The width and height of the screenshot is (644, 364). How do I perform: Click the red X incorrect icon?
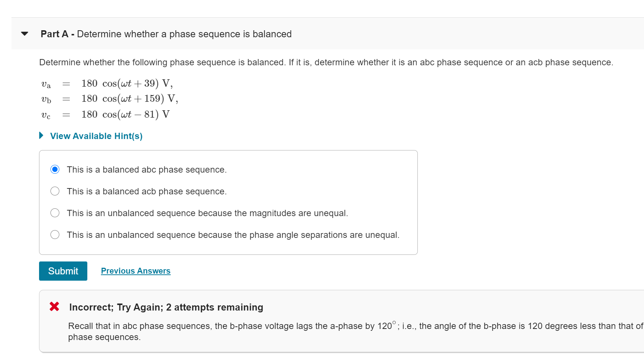pyautogui.click(x=54, y=306)
